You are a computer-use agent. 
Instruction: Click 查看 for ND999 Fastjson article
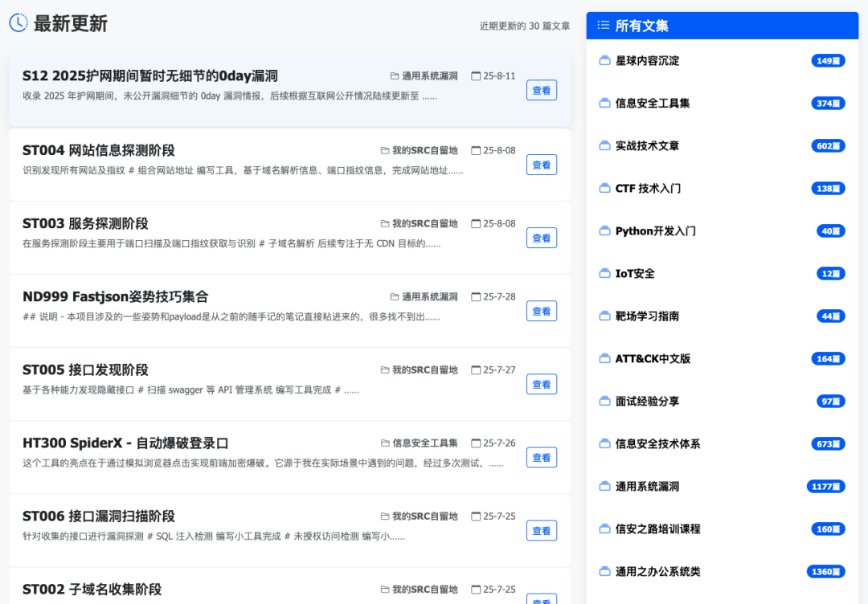click(542, 311)
